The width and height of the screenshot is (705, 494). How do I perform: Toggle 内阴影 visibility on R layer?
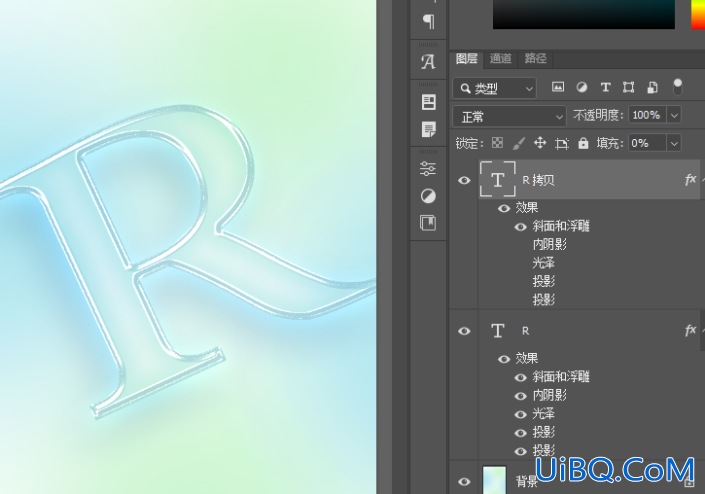point(521,396)
